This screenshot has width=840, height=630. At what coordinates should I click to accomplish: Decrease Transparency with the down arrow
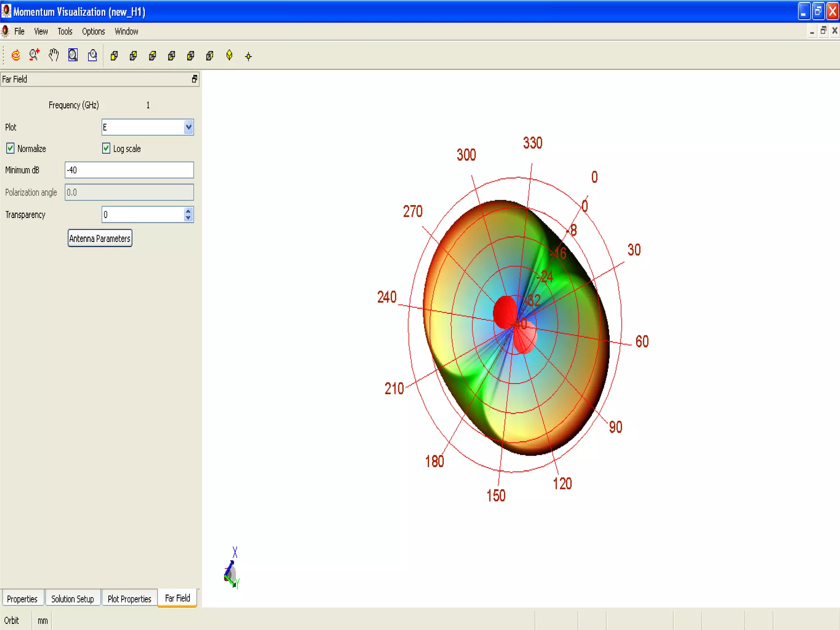pyautogui.click(x=188, y=218)
